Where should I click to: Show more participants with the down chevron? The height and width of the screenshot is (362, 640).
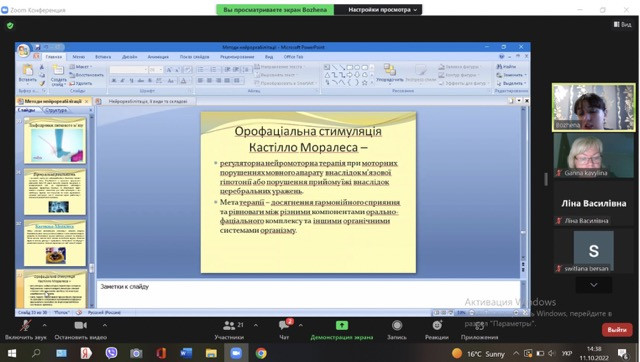pyautogui.click(x=593, y=285)
